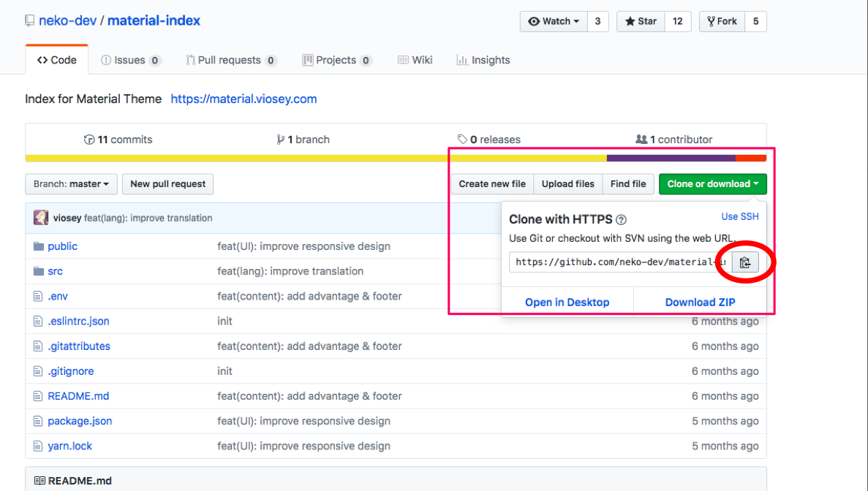Click the stargazers count 12
Image resolution: width=868 pixels, height=491 pixels.
coord(678,22)
